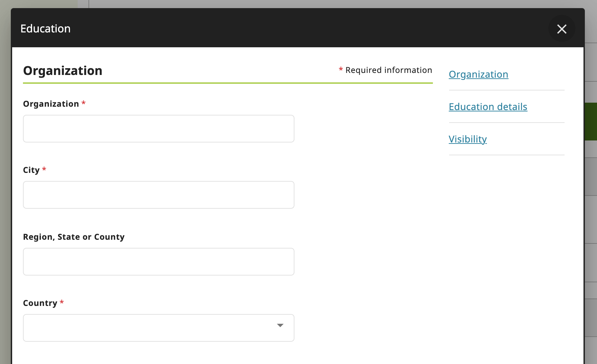The height and width of the screenshot is (364, 597).
Task: Jump to Organization section via sidebar link
Action: pos(478,74)
